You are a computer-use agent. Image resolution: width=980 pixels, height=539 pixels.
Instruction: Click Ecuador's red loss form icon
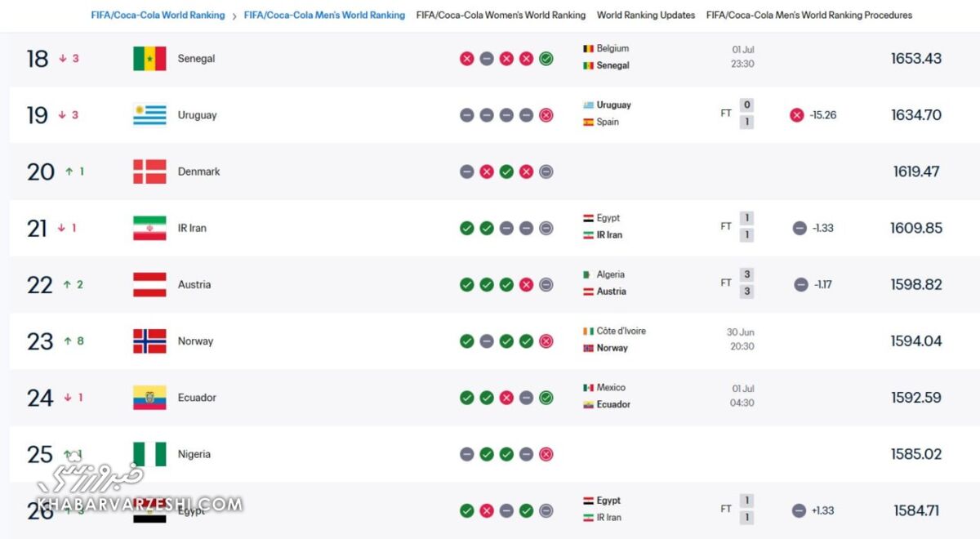tap(506, 398)
